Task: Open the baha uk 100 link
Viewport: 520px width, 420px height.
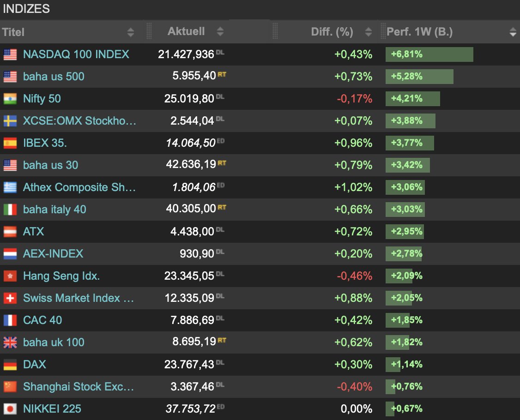Action: coord(54,342)
